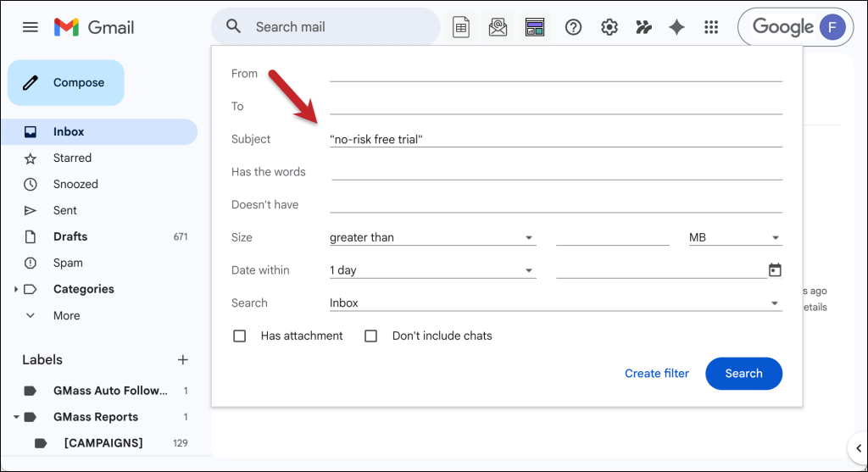Open the Size 'greater than' dropdown

pyautogui.click(x=432, y=237)
